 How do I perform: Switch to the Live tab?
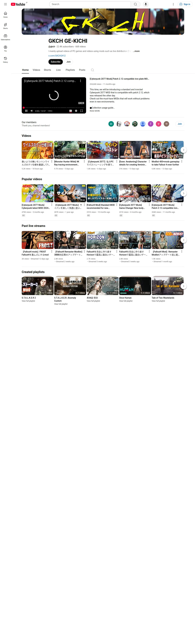pos(58,70)
